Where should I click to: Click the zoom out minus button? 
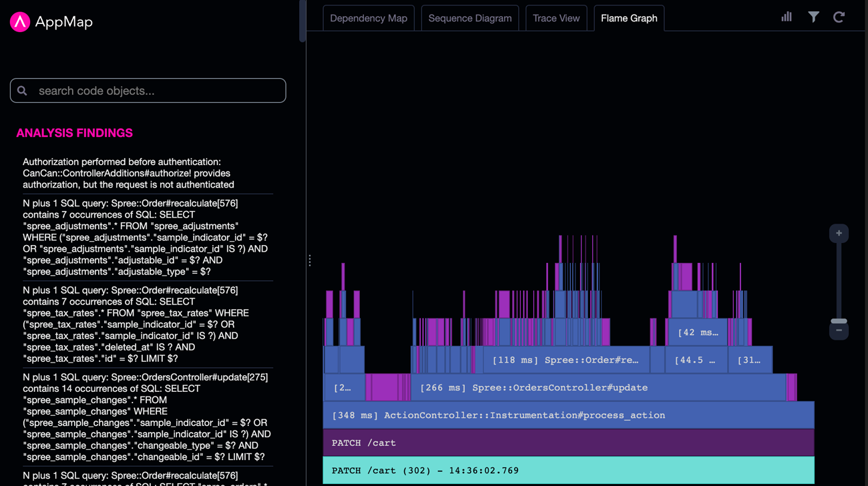(x=839, y=330)
